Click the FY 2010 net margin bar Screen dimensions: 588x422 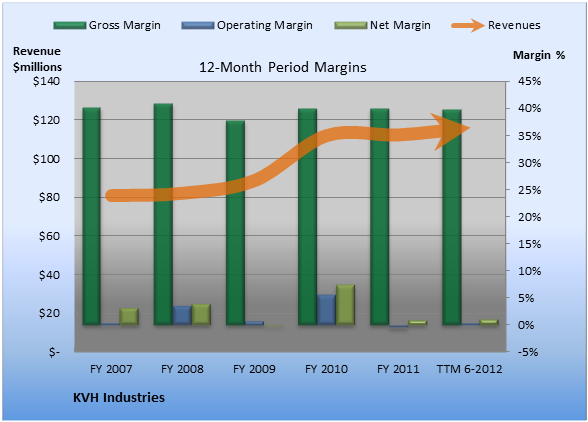[x=345, y=305]
